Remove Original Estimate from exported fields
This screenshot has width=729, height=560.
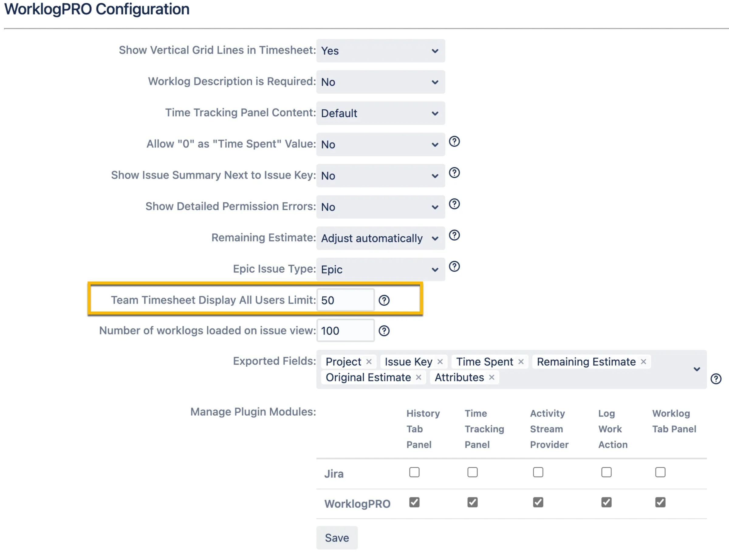click(x=419, y=377)
